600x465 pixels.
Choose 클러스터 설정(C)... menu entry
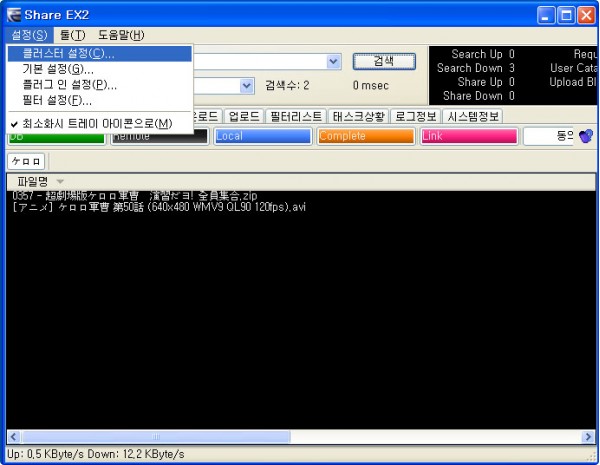tap(99, 54)
